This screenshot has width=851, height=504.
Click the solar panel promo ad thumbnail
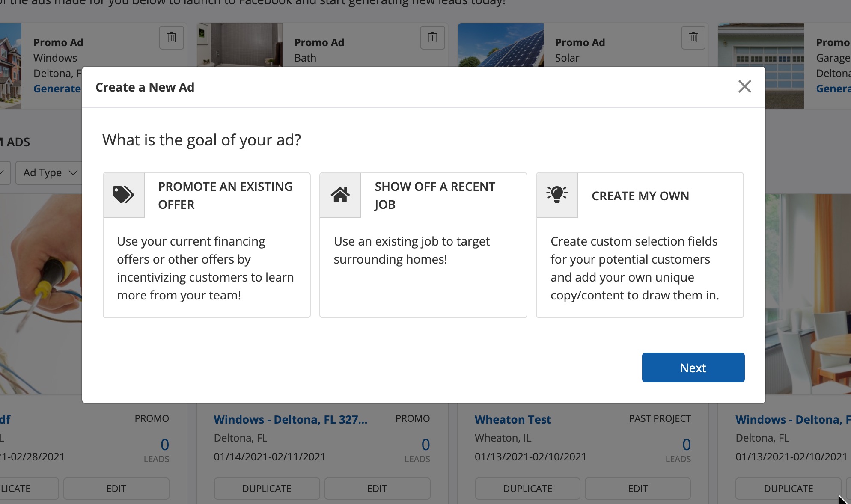(x=500, y=45)
